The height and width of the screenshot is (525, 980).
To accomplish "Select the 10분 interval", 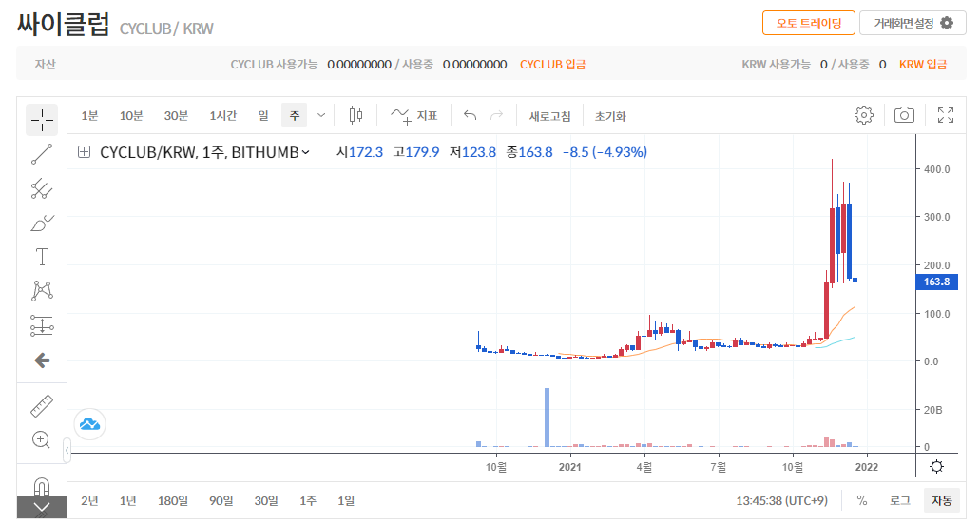I will coord(131,116).
